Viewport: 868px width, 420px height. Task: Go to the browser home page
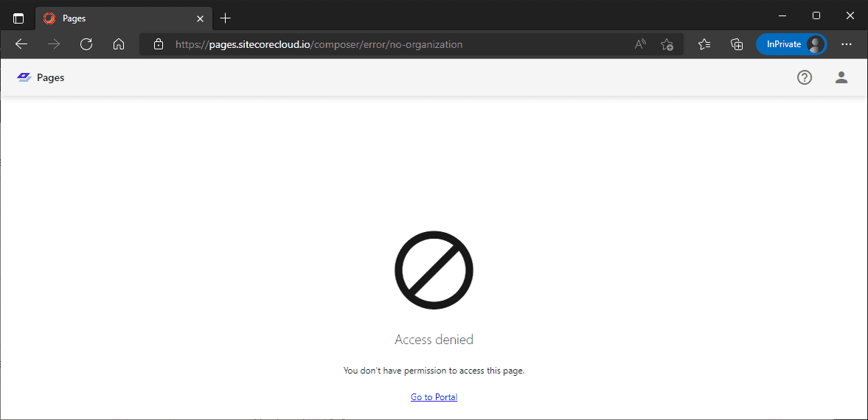click(119, 44)
